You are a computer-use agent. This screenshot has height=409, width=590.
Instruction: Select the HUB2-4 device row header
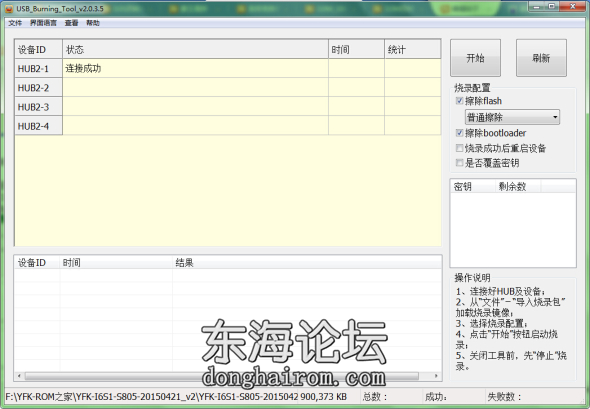point(38,126)
